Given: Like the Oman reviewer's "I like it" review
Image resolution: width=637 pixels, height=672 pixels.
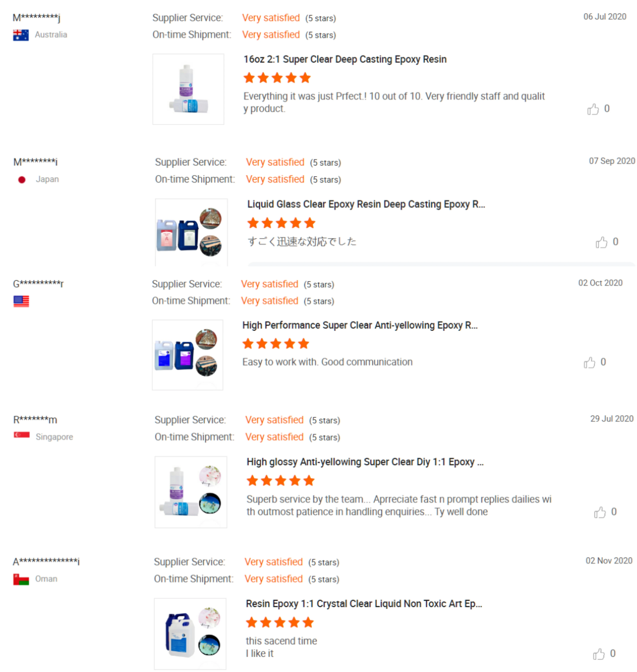Looking at the screenshot, I should pyautogui.click(x=599, y=654).
